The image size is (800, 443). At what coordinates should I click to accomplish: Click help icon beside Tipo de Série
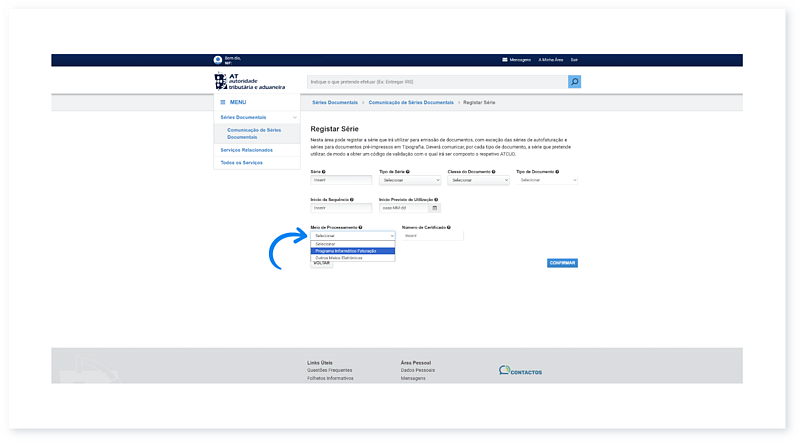coord(408,172)
